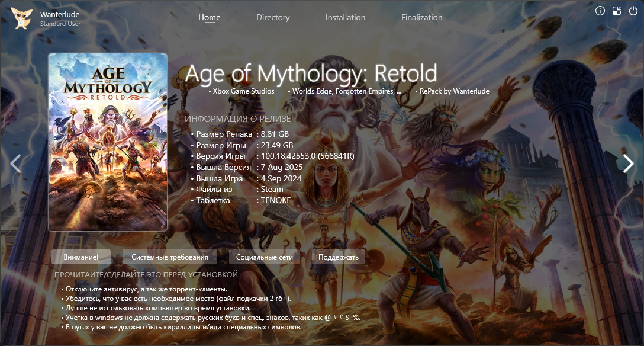644x346 pixels.
Task: Click the Age of Mythology: Retold title
Action: (x=311, y=73)
